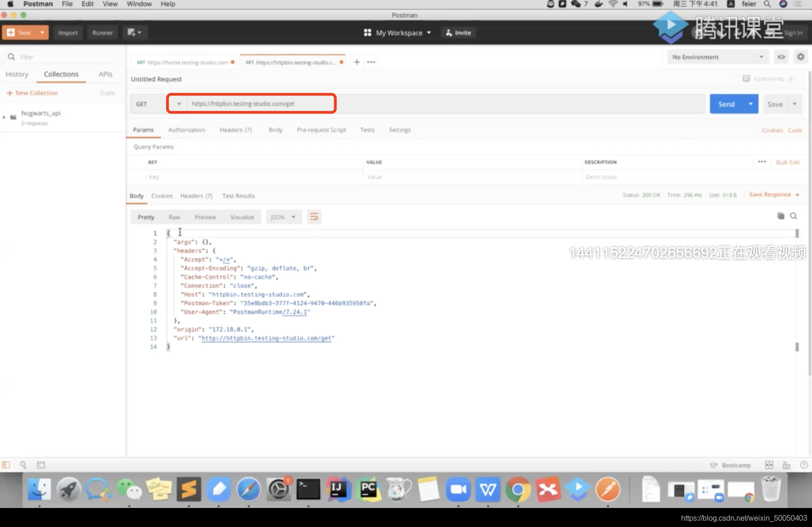Switch to the History tab
The width and height of the screenshot is (812, 527).
point(17,74)
